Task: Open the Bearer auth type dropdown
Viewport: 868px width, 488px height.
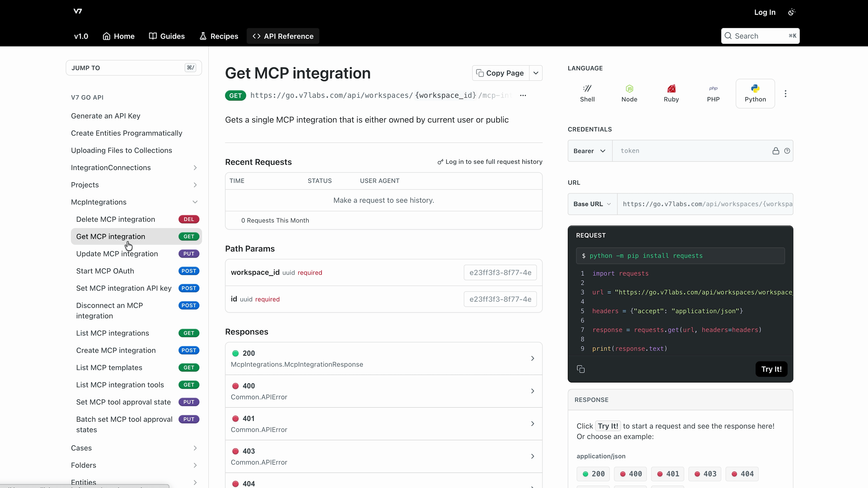Action: coord(590,151)
